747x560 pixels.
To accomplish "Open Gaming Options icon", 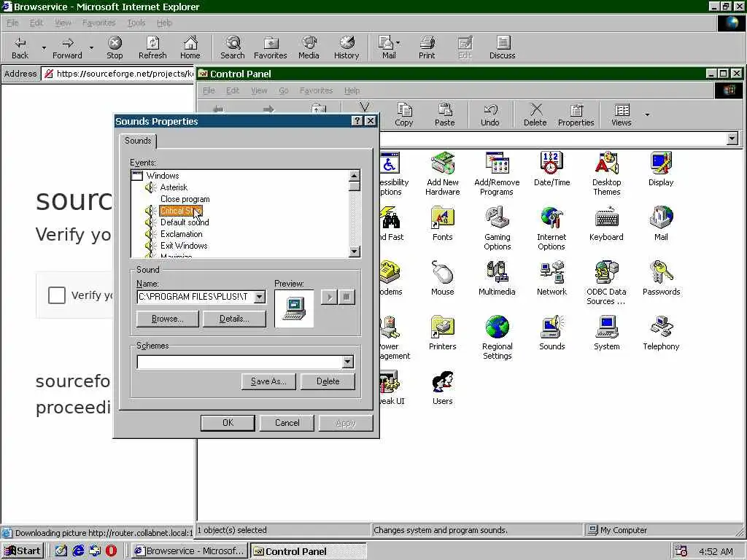I will click(497, 228).
